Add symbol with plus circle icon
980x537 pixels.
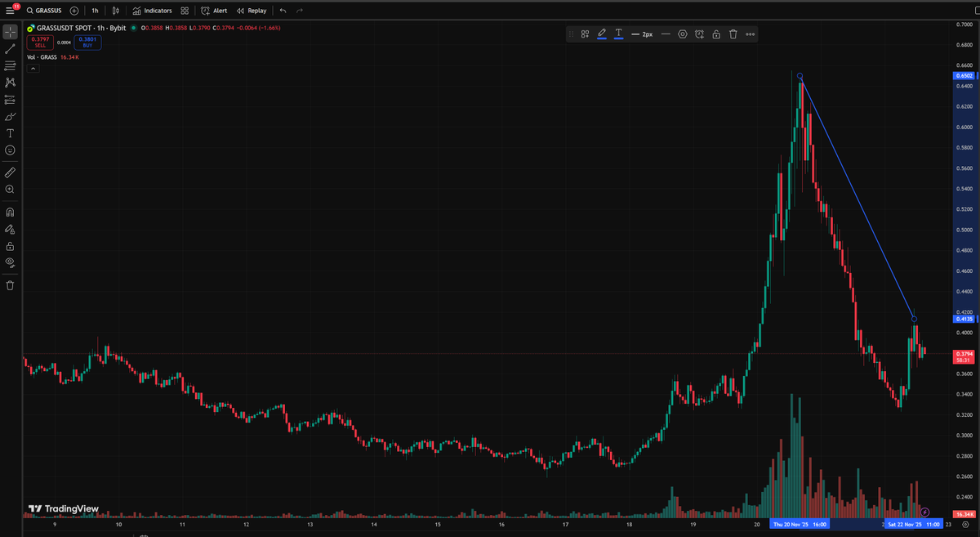click(74, 11)
